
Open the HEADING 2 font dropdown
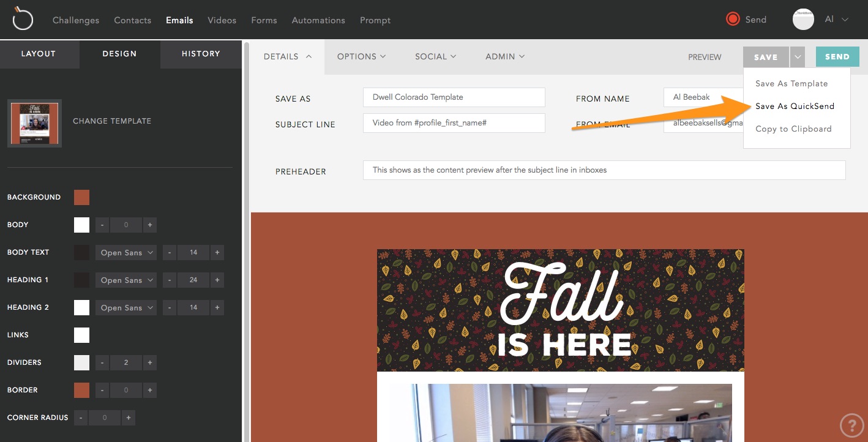tap(126, 307)
